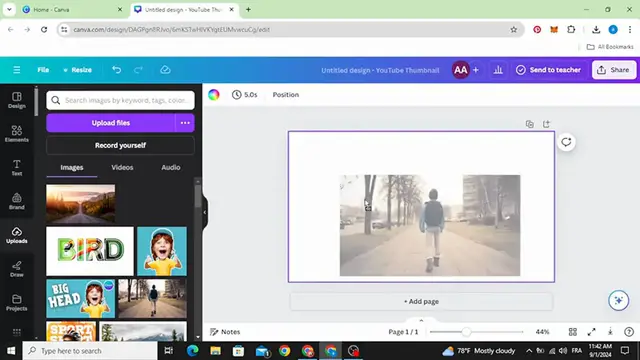640x360 pixels.
Task: Open the Resize dropdown
Action: (x=77, y=70)
